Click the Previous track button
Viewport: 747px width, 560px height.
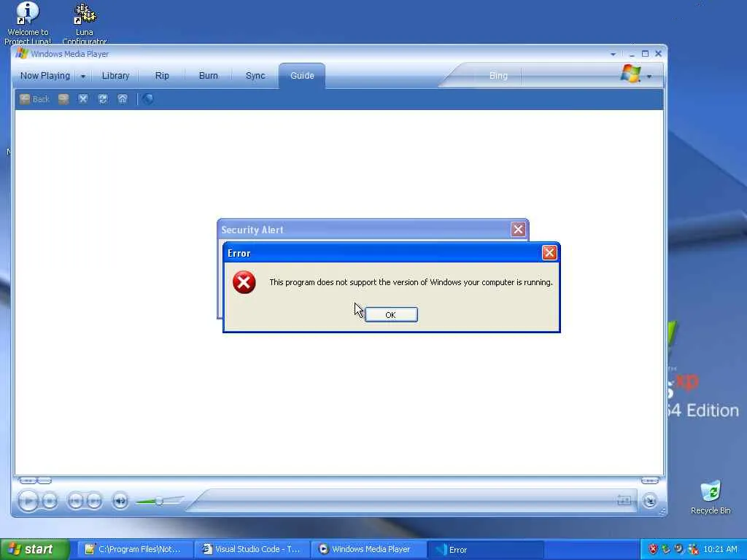coord(75,501)
